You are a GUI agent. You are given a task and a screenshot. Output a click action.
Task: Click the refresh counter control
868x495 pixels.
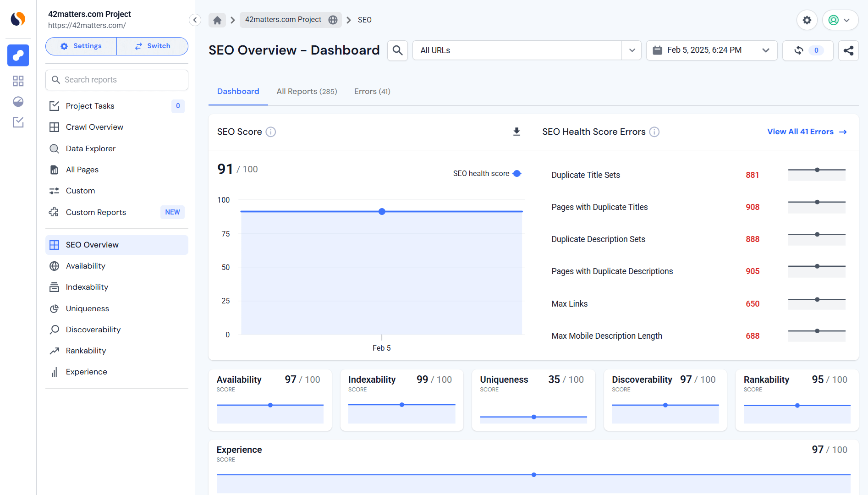pos(808,50)
